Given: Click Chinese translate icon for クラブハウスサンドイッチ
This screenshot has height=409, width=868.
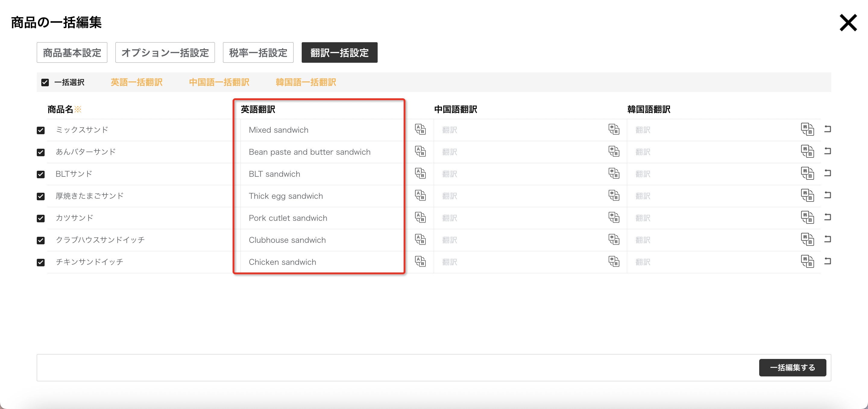Looking at the screenshot, I should (614, 240).
